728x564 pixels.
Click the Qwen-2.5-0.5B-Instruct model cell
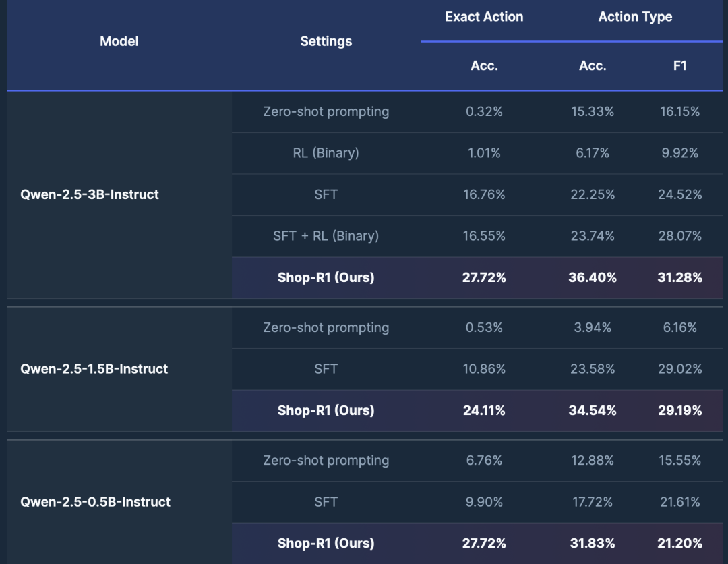96,502
